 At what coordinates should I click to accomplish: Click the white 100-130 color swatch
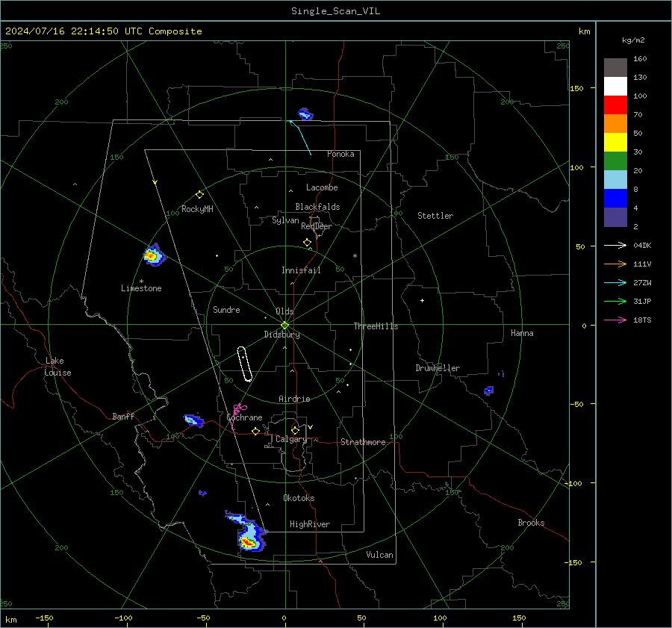[615, 87]
